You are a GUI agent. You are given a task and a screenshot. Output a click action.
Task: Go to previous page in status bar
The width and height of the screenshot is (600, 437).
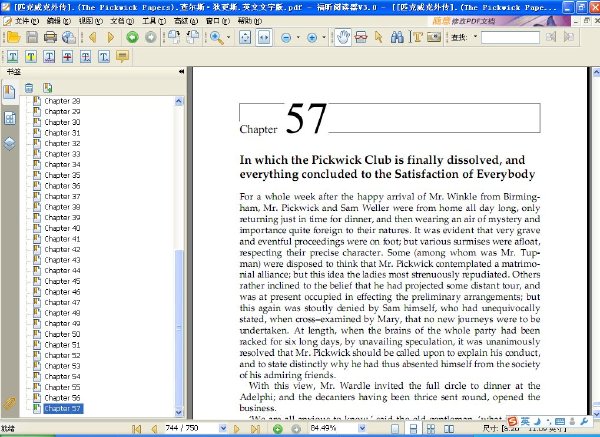(x=154, y=429)
